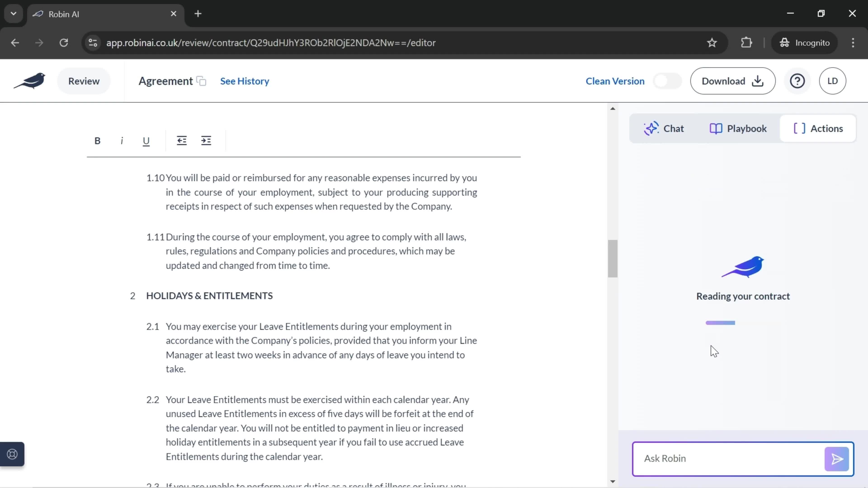Click the decrease indent toolbar icon
Image resolution: width=868 pixels, height=488 pixels.
182,141
